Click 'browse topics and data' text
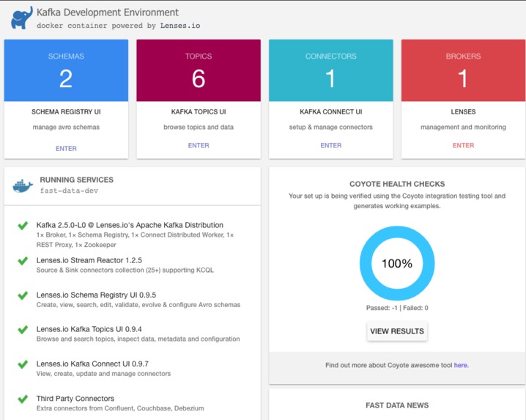 pos(199,128)
